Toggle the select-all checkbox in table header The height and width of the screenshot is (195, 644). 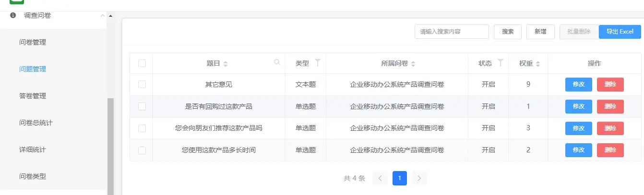[142, 63]
